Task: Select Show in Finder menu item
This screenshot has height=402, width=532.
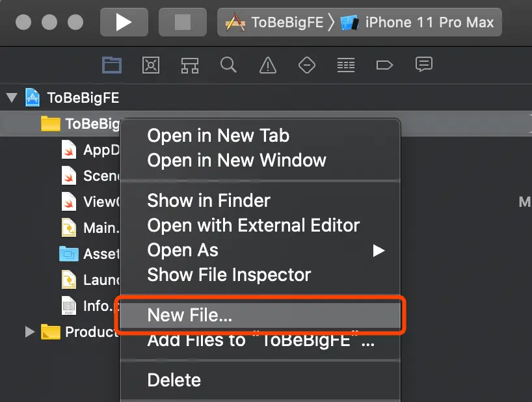Action: (208, 200)
